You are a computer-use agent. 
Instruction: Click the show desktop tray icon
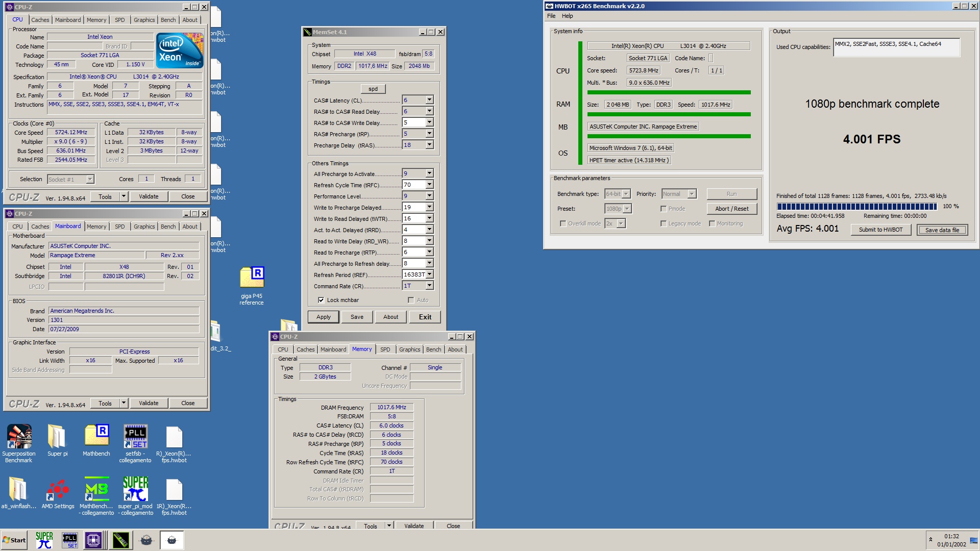[974, 541]
